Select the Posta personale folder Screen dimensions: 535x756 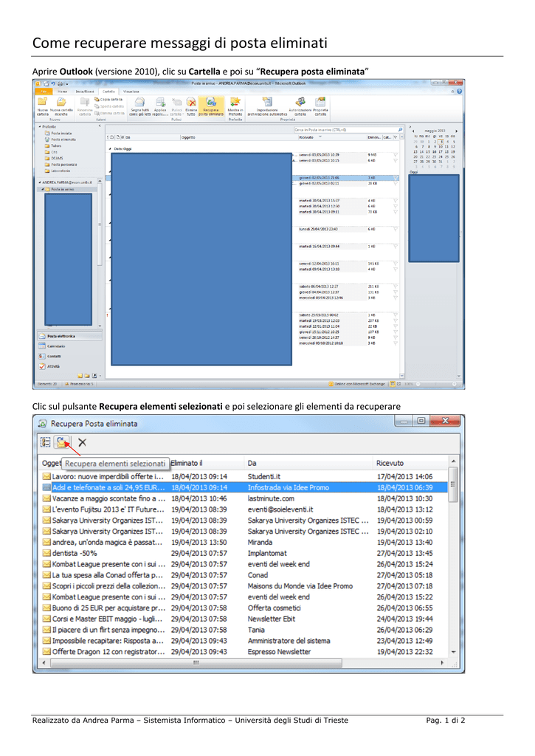(61, 165)
